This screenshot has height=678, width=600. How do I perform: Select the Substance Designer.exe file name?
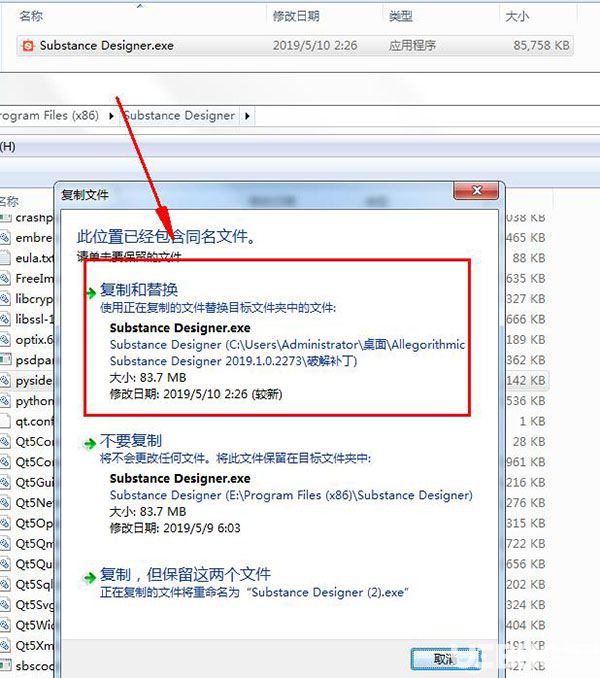(107, 45)
